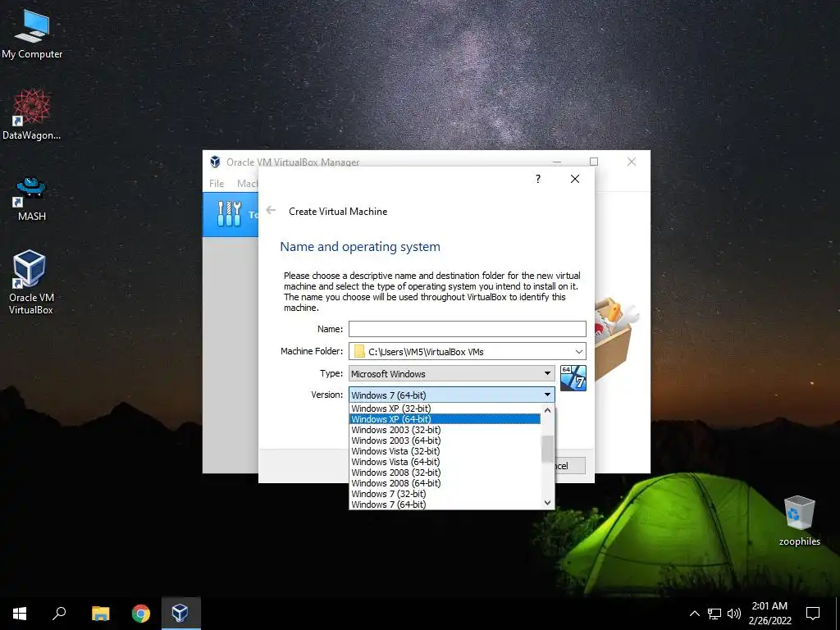Launch the MASH desktop shortcut
Screen dimensions: 840x630
[32, 199]
